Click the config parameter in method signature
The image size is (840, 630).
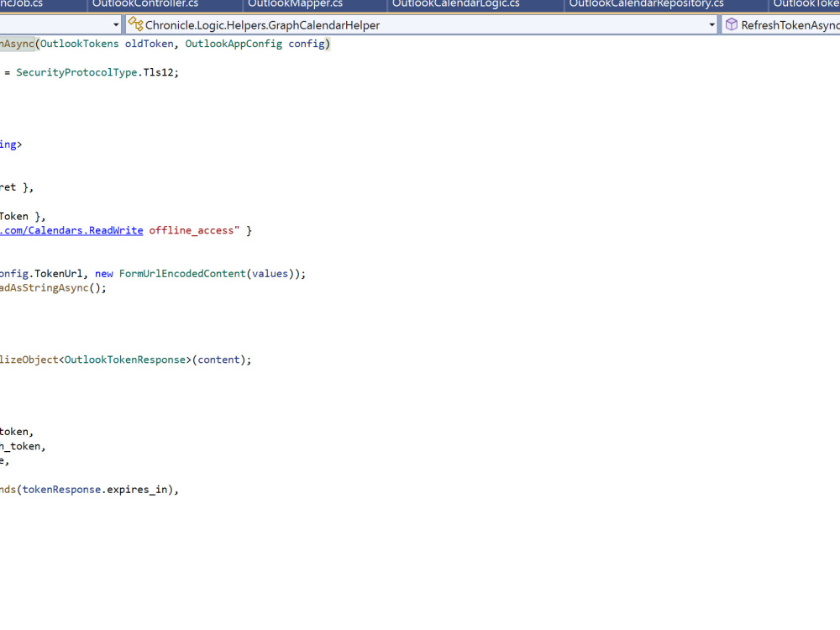307,44
